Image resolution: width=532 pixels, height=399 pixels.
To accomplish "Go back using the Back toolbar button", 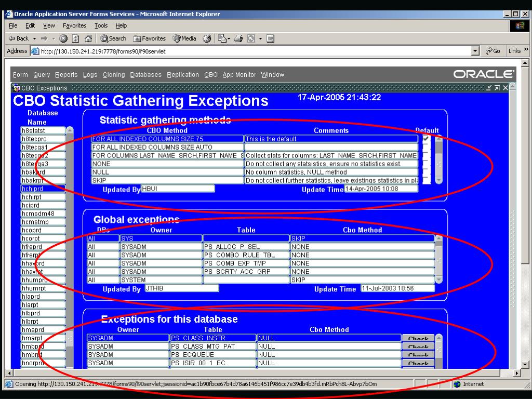I will (x=19, y=38).
